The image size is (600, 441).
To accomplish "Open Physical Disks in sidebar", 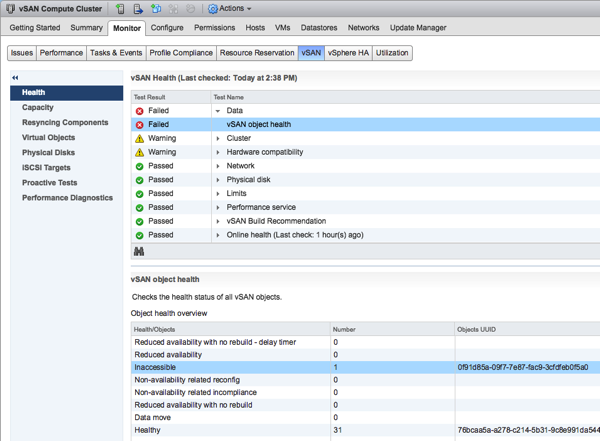I will [67, 153].
